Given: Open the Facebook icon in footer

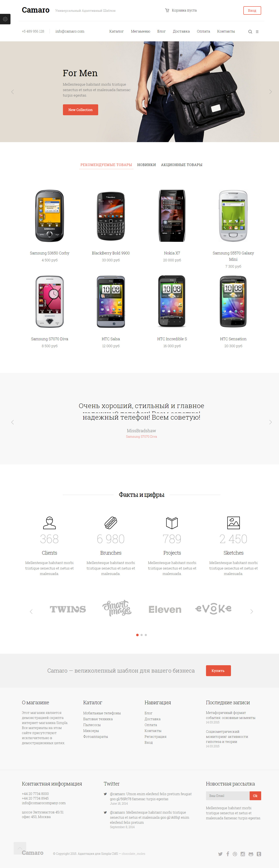Looking at the screenshot, I should [x=228, y=854].
